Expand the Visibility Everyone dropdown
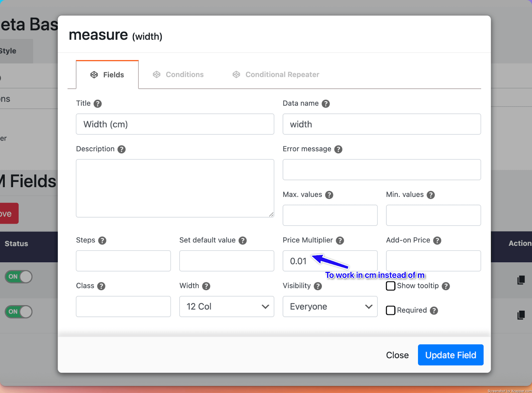 [x=330, y=306]
